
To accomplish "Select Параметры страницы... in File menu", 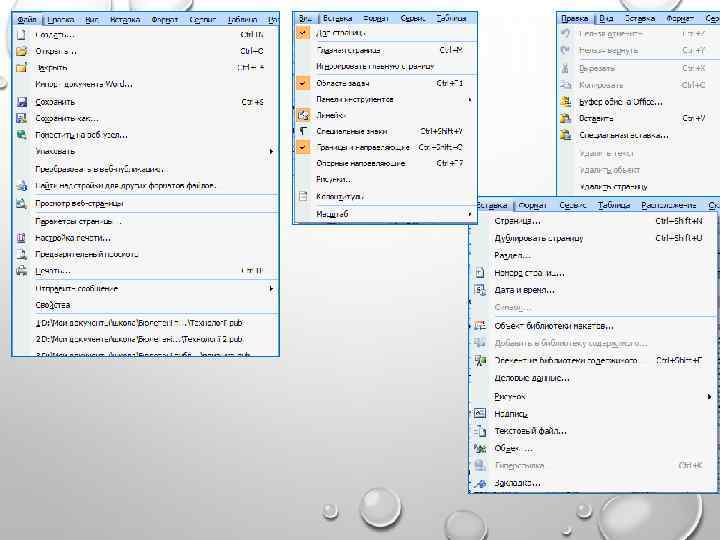I will (79, 221).
